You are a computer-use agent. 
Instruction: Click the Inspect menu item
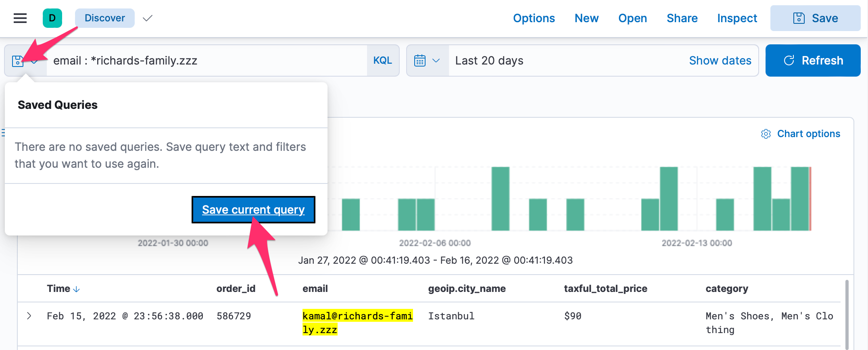(x=737, y=18)
